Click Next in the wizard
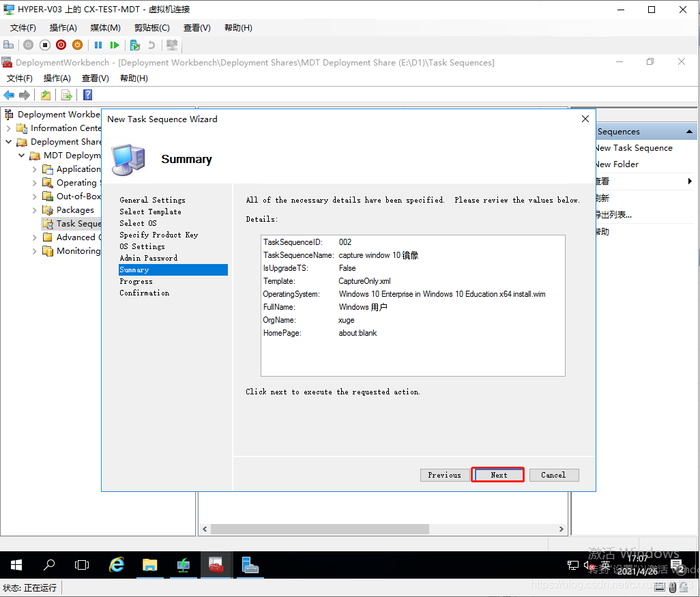Viewport: 700px width, 597px height. [498, 475]
